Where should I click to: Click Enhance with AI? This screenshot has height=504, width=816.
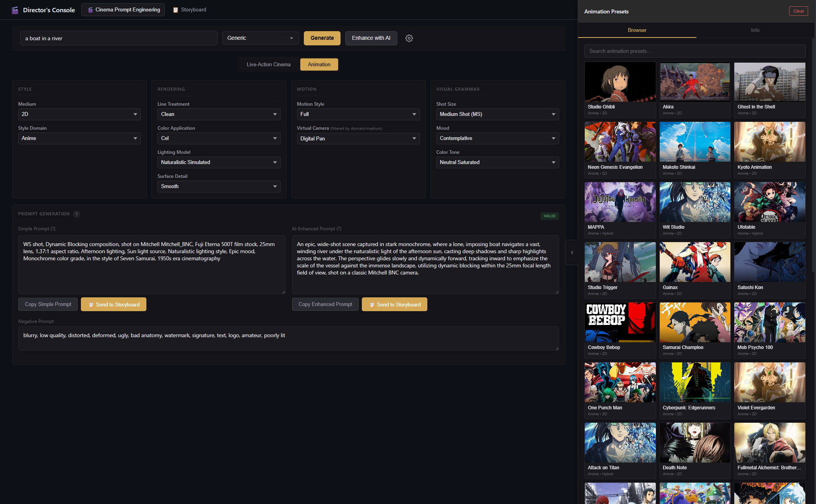pos(371,38)
